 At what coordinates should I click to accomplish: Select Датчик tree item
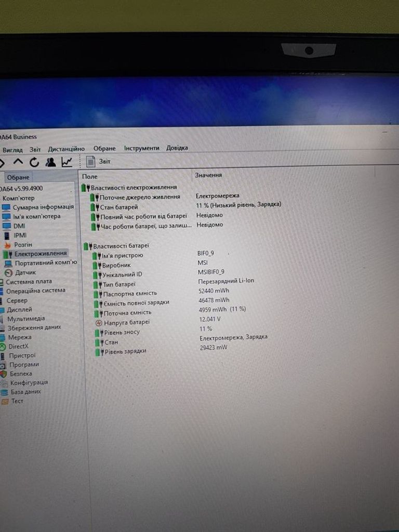click(x=20, y=272)
